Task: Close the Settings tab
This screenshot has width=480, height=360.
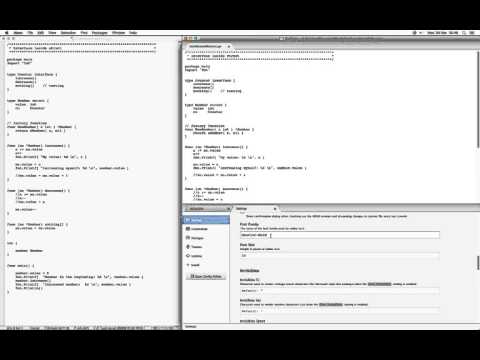Action: (275, 209)
